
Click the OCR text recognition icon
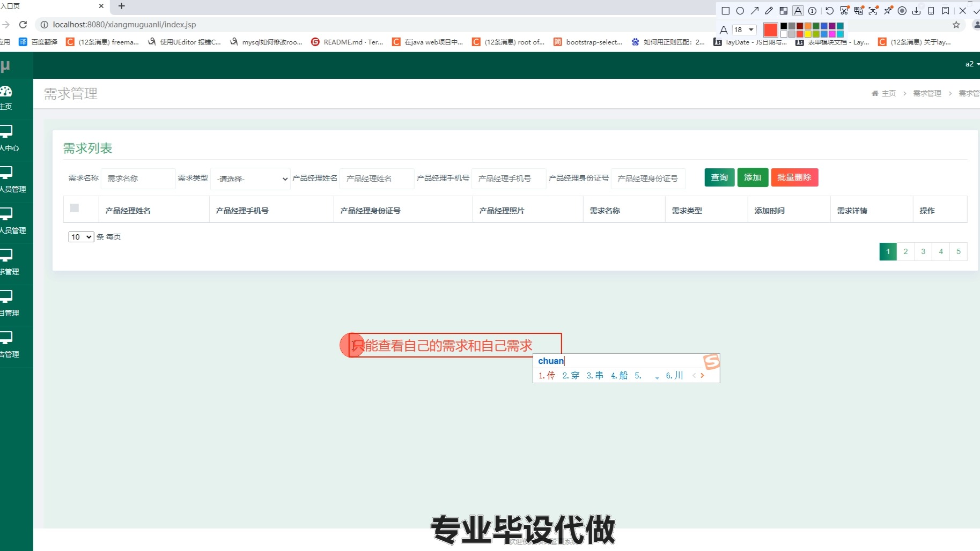873,11
